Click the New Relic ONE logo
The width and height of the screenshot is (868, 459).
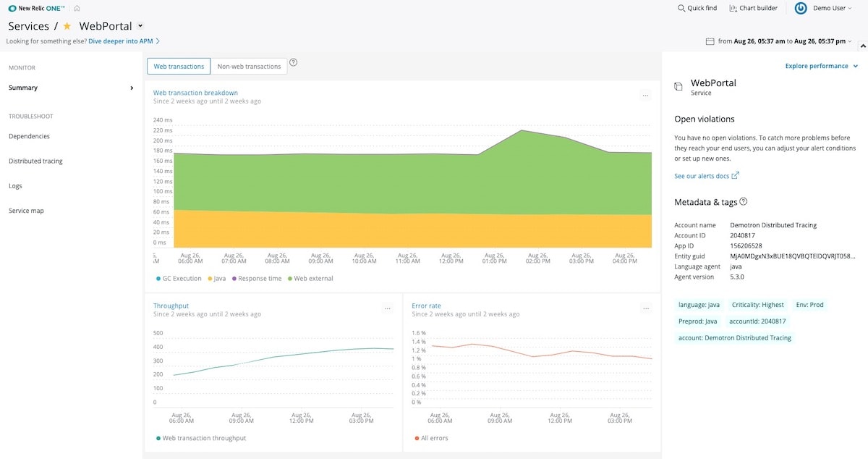(x=37, y=8)
